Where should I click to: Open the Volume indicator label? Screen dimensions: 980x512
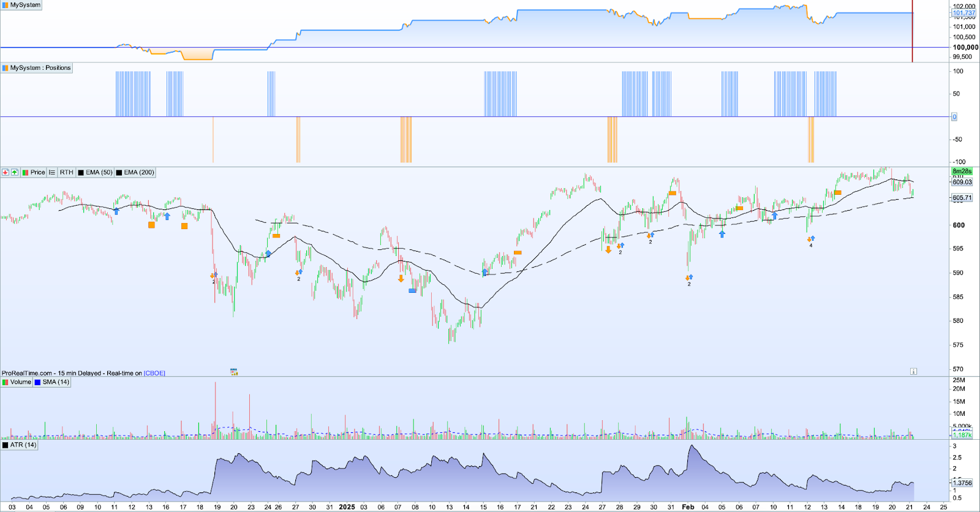pos(20,382)
